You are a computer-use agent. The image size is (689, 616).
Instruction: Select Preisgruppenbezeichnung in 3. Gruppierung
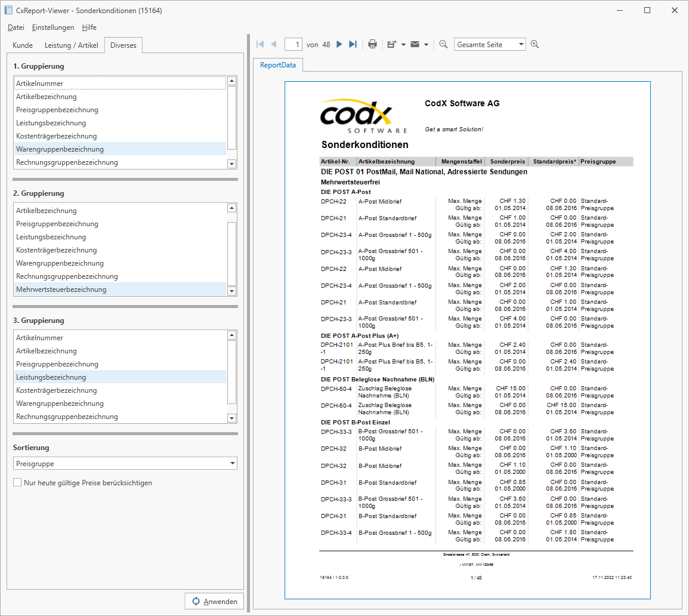click(120, 364)
